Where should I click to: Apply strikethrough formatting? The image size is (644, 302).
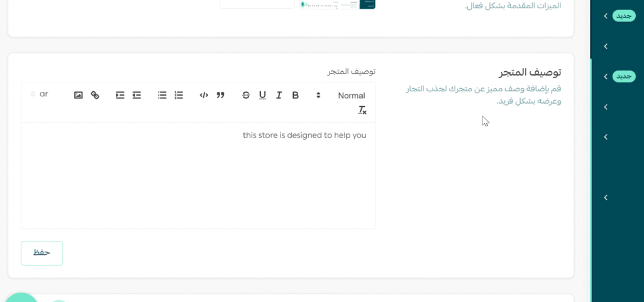coord(246,95)
